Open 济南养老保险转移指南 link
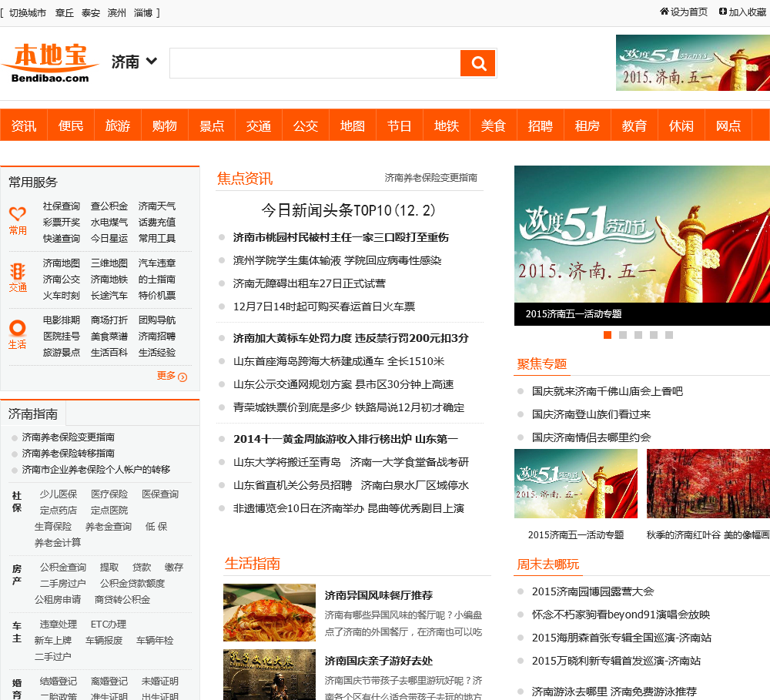The width and height of the screenshot is (770, 700). [69, 454]
